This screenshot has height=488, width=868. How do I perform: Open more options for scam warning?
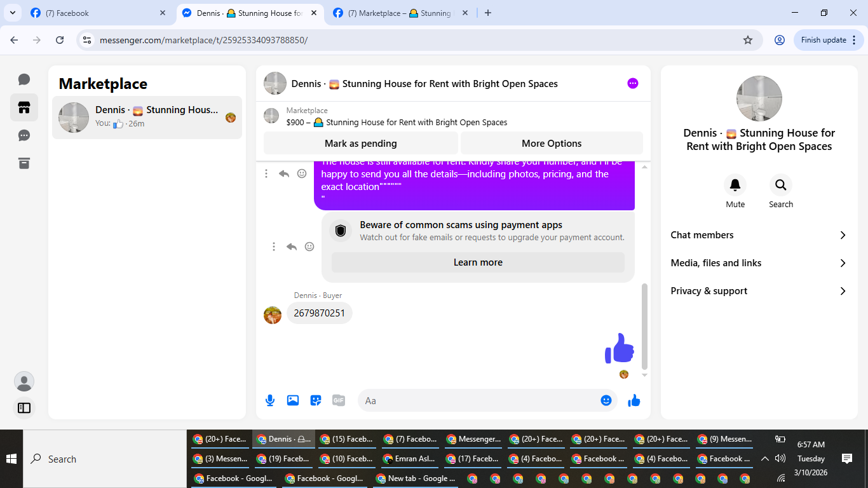274,247
